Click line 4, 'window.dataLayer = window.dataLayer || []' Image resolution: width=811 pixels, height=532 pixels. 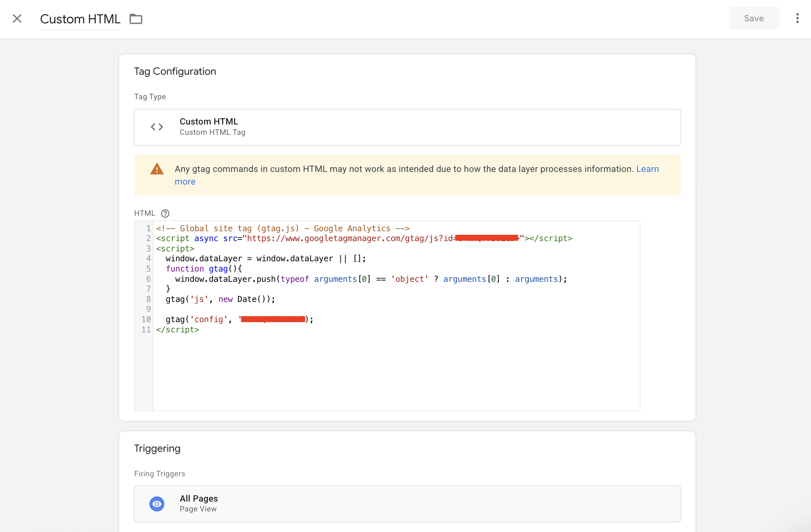[x=266, y=258]
